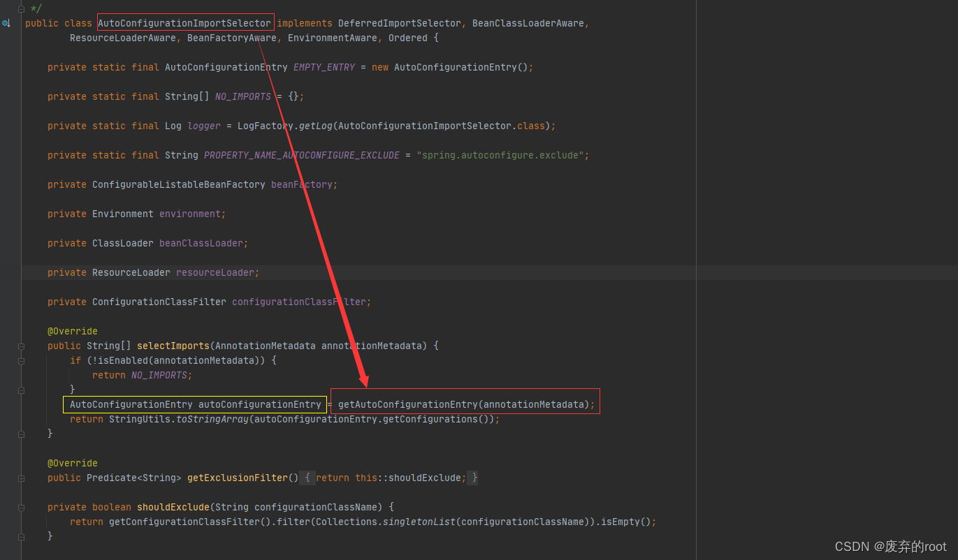958x560 pixels.
Task: Click the ConfigurableListableBeanFactory type
Action: (x=179, y=184)
